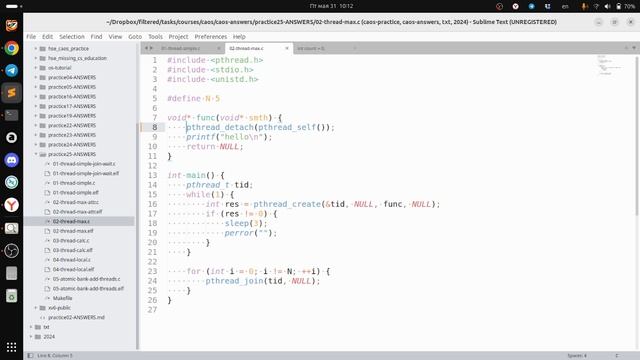Go to next tab with right arrow
640x360 pixels.
pos(151,48)
